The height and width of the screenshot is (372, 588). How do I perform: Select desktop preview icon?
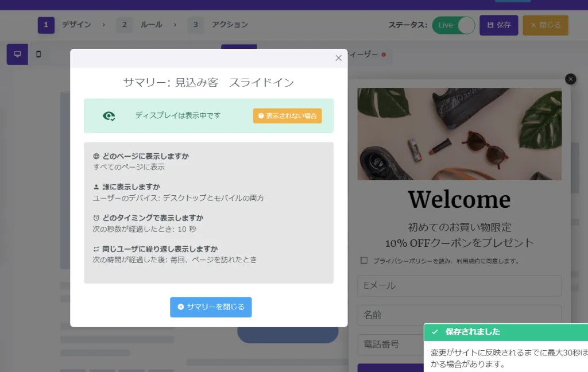[x=17, y=55]
